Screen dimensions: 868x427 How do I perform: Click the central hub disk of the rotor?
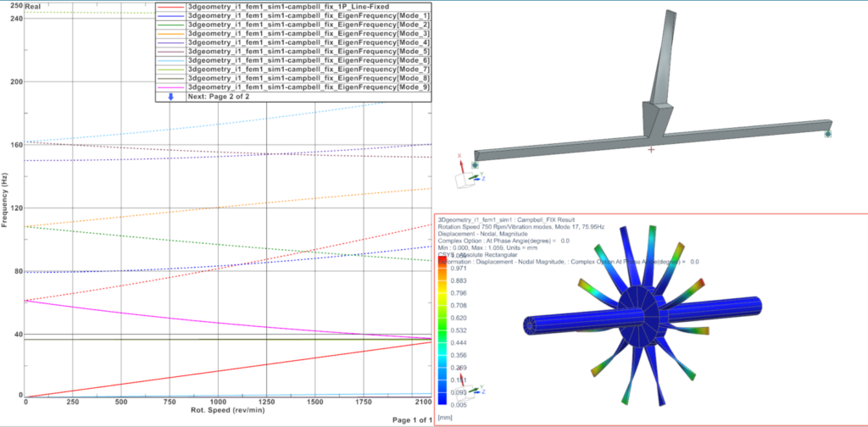(x=640, y=316)
